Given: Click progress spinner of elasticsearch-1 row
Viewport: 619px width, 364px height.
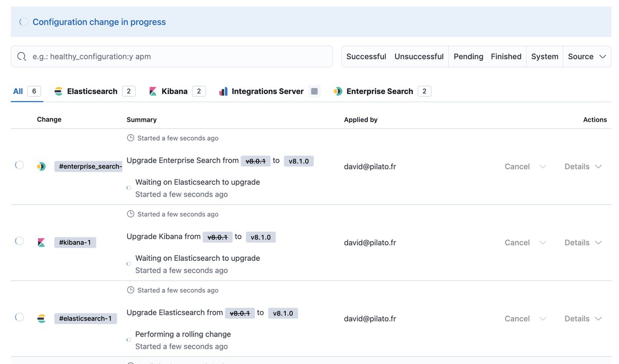Looking at the screenshot, I should click(19, 317).
